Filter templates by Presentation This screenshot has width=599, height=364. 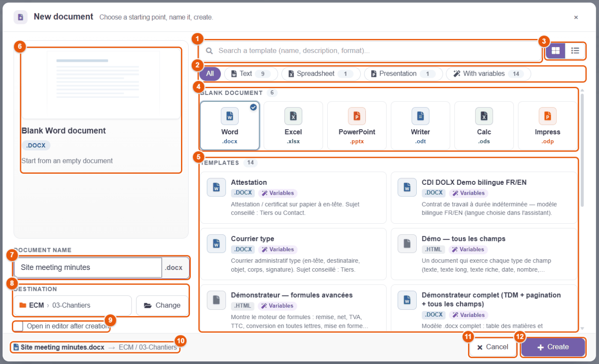coord(403,74)
